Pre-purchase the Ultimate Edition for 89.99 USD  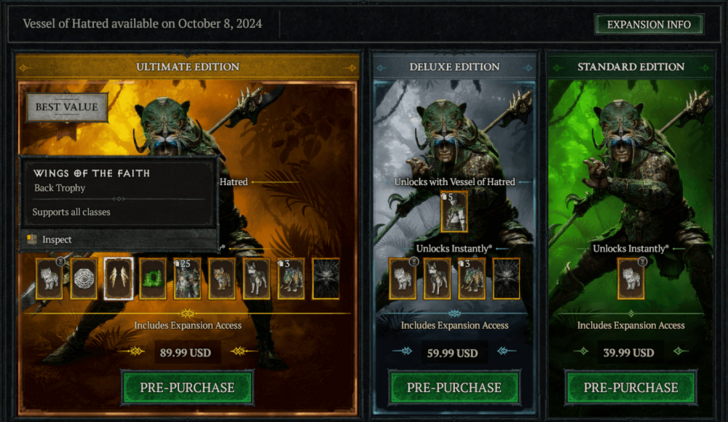[187, 388]
